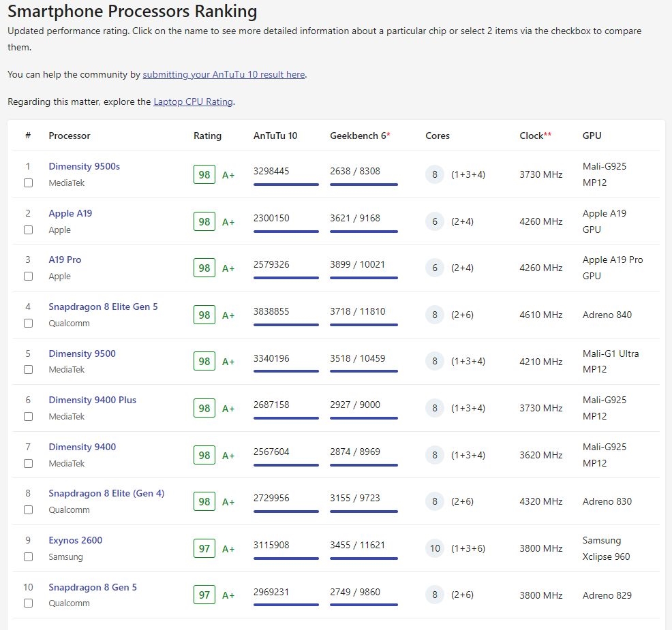Click the Geekbench 6 column header

click(358, 136)
